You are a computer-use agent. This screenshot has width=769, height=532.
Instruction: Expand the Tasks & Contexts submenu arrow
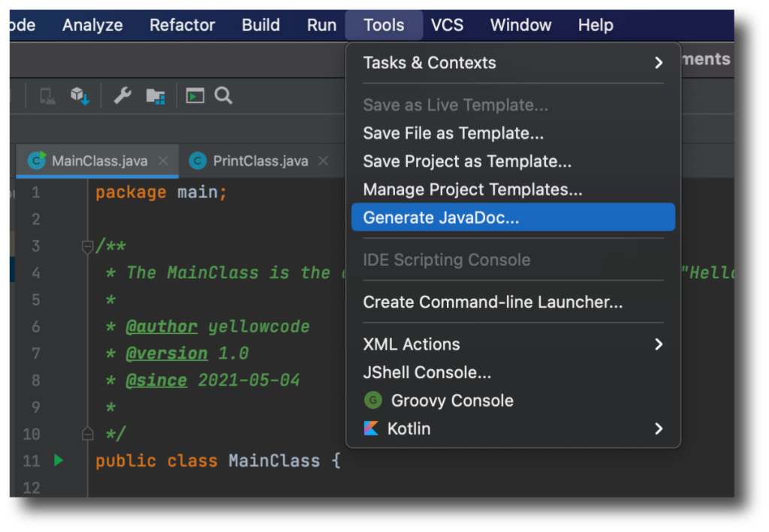point(659,63)
